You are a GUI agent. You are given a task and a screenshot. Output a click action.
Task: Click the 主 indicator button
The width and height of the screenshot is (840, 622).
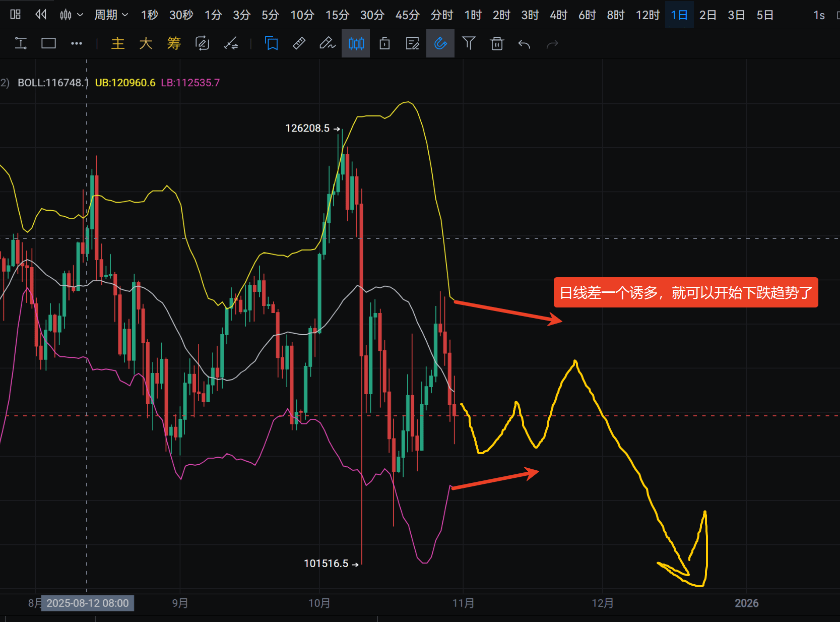pos(118,44)
